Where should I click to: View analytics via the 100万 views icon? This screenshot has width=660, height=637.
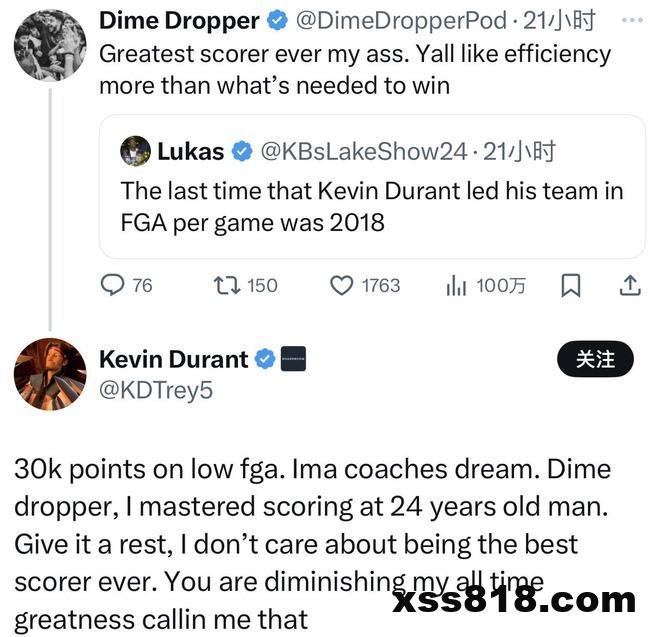(x=456, y=285)
